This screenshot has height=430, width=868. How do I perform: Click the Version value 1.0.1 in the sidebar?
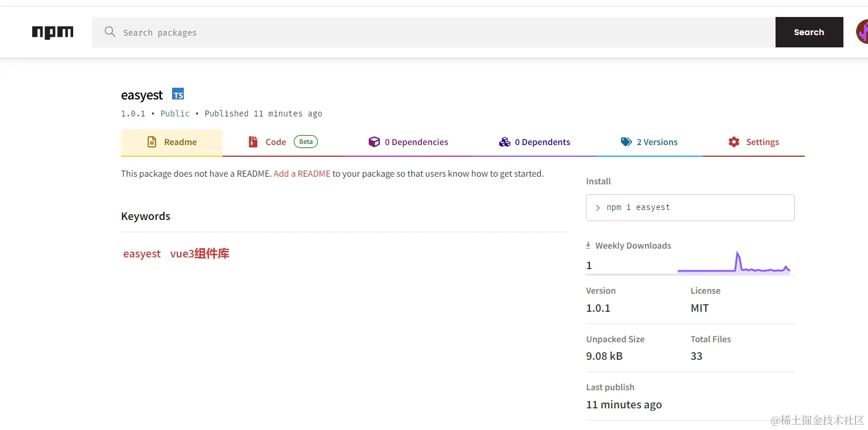[598, 308]
